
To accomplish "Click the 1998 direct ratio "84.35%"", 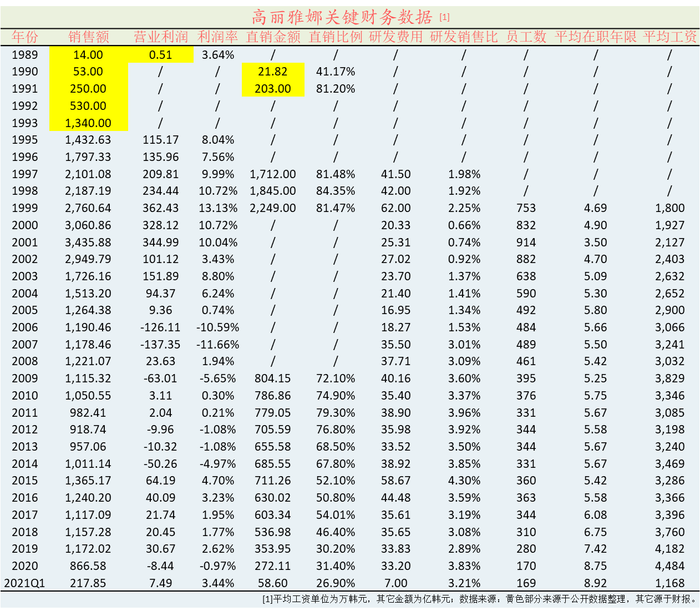I will 336,191.
